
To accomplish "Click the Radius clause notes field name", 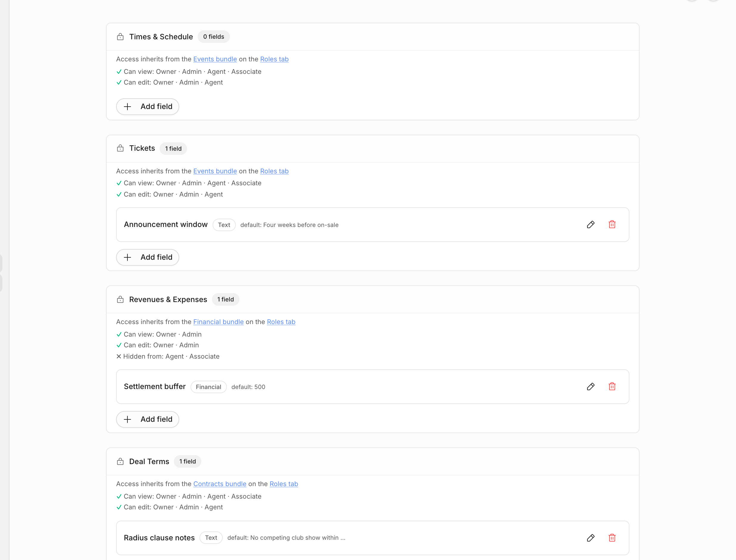I will coord(159,538).
